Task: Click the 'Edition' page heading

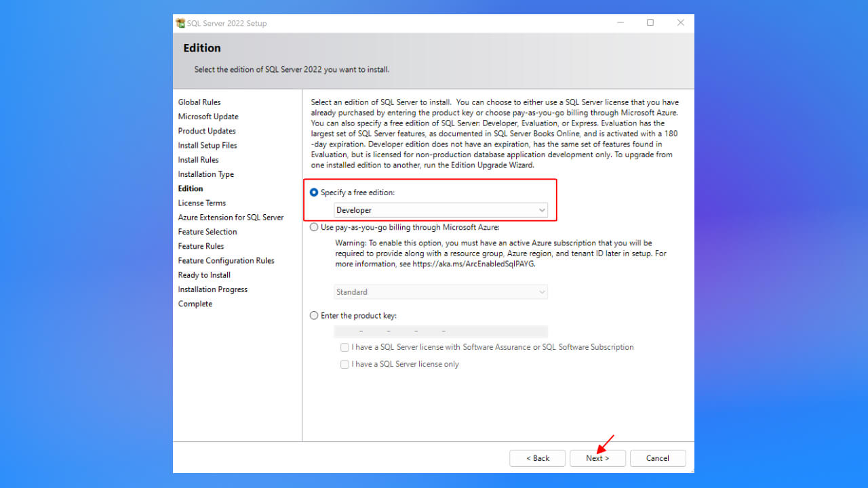Action: coord(202,48)
